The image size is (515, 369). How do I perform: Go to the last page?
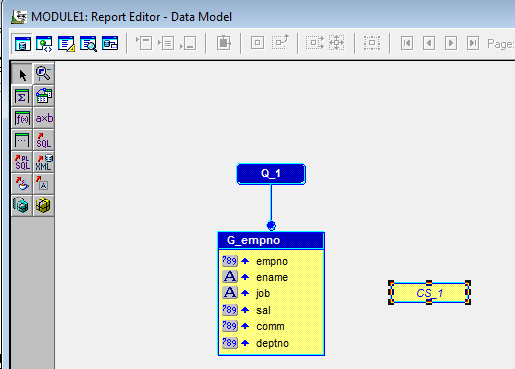[x=473, y=43]
